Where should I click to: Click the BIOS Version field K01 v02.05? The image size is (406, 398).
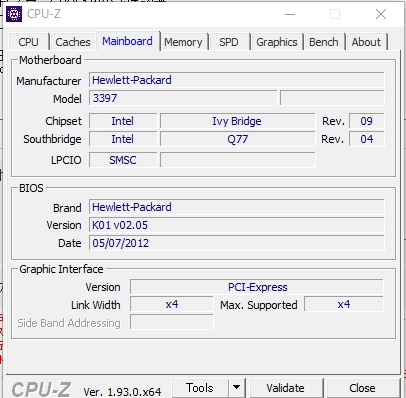(237, 225)
